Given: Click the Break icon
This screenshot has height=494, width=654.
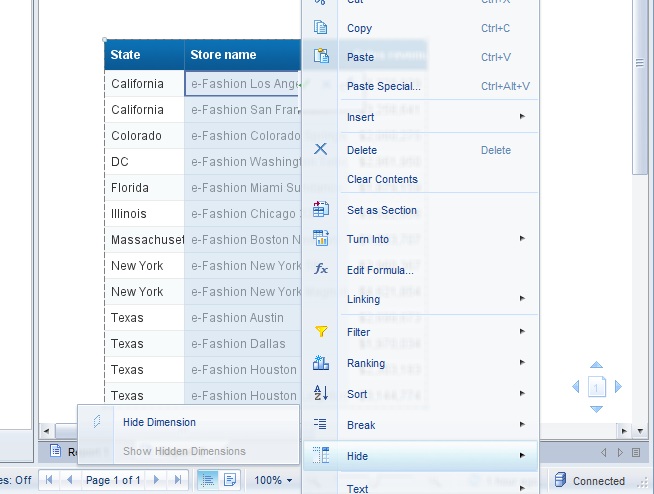Looking at the screenshot, I should [320, 424].
